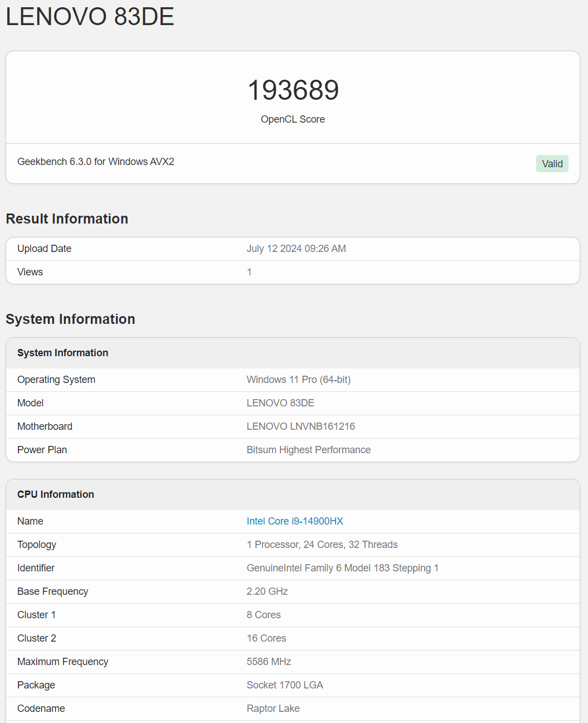Screen dimensions: 588x723
Task: Click the Package row label
Action: 36,685
